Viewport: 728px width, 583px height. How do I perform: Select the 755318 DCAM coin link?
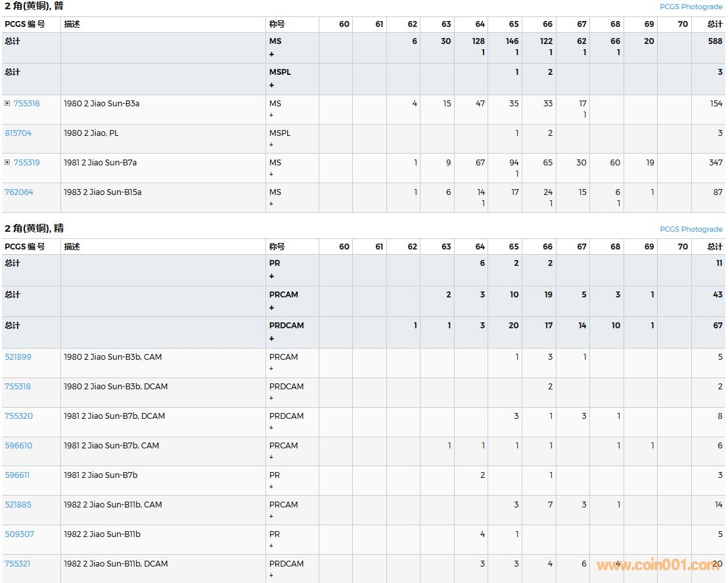18,386
